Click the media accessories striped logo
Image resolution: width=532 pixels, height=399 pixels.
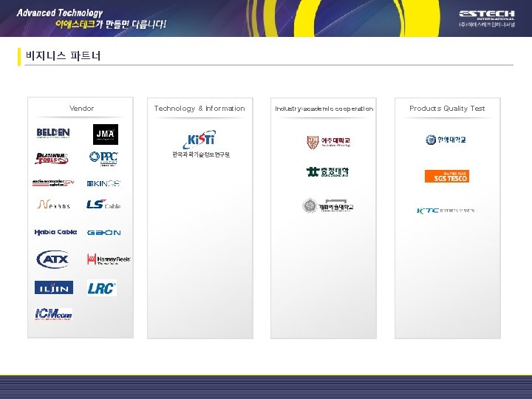53,183
